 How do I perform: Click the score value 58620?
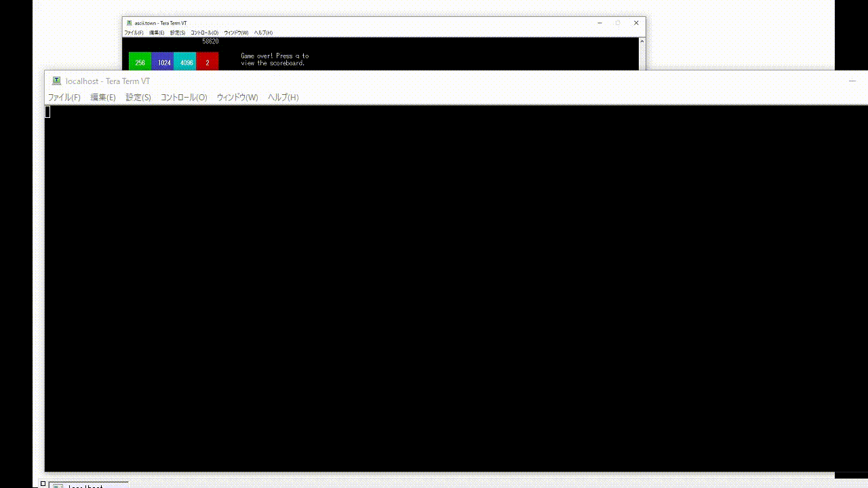point(210,41)
